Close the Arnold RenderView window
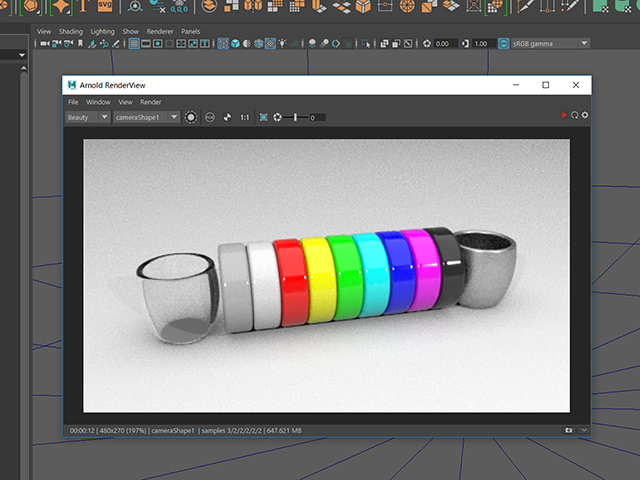Image resolution: width=640 pixels, height=480 pixels. coord(576,85)
